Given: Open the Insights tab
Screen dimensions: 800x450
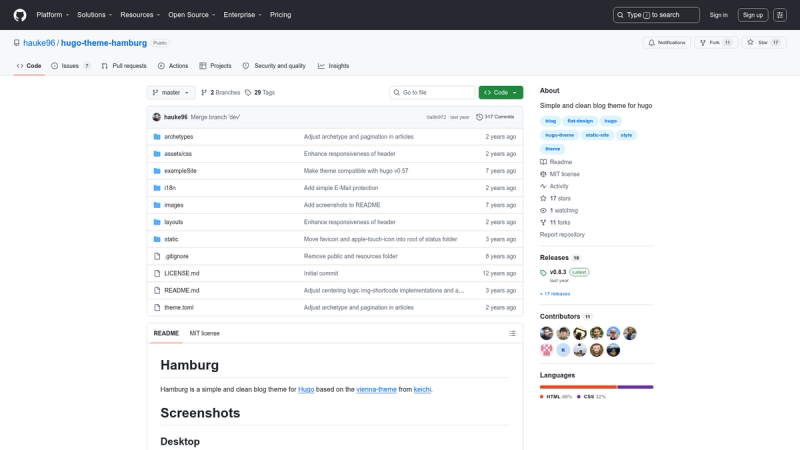Looking at the screenshot, I should click(334, 66).
